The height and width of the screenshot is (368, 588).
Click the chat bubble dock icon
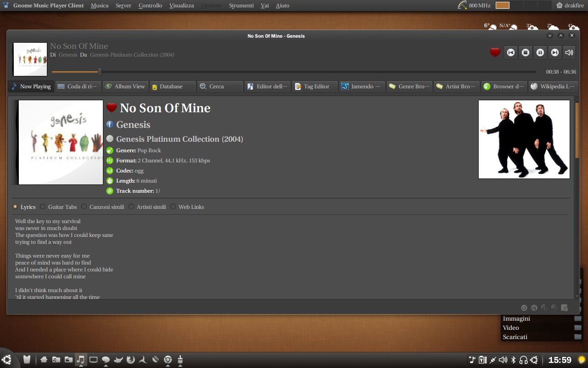click(x=106, y=360)
